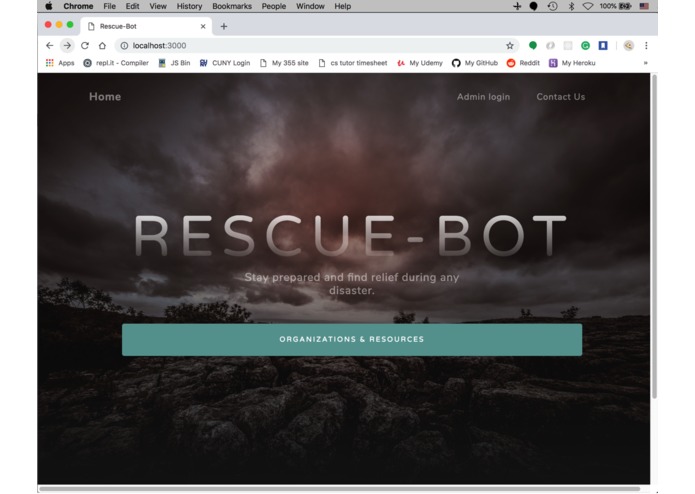This screenshot has width=695, height=494.
Task: Click the Home nav link
Action: pos(105,97)
